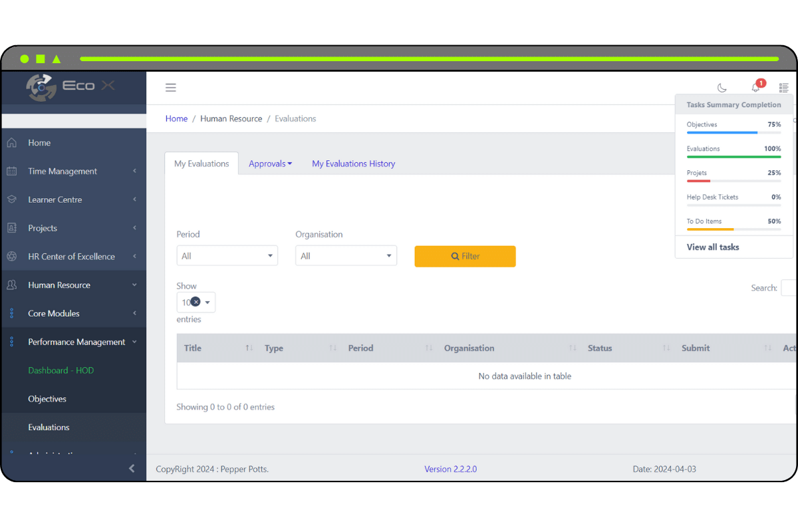Toggle dark mode with the moon icon

722,87
